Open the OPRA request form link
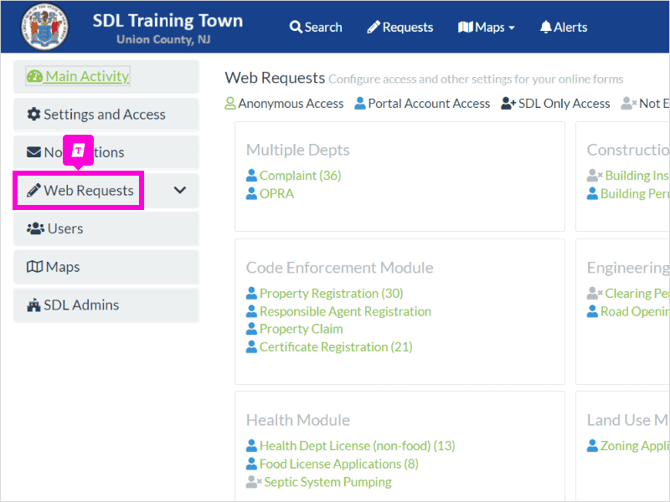Image resolution: width=670 pixels, height=502 pixels. tap(276, 194)
